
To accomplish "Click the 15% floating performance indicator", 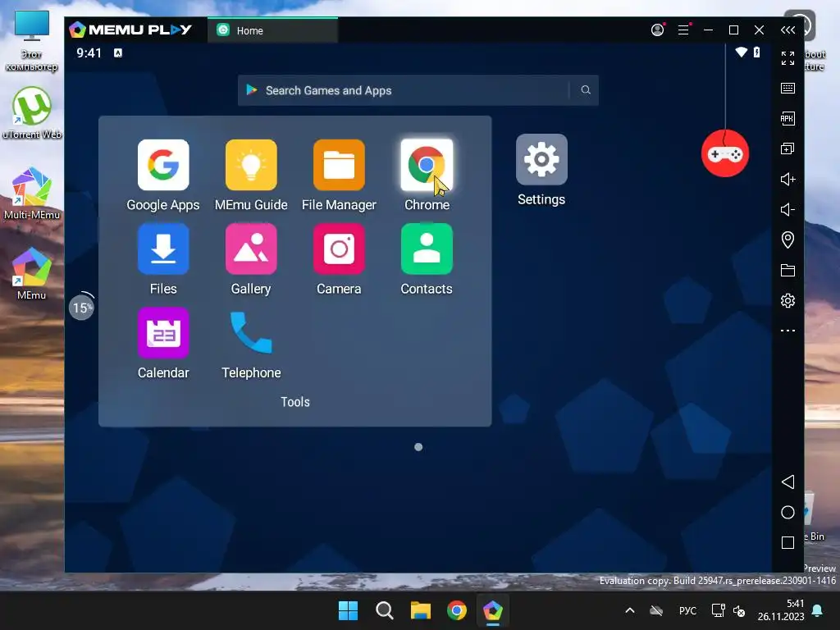I will [x=81, y=308].
